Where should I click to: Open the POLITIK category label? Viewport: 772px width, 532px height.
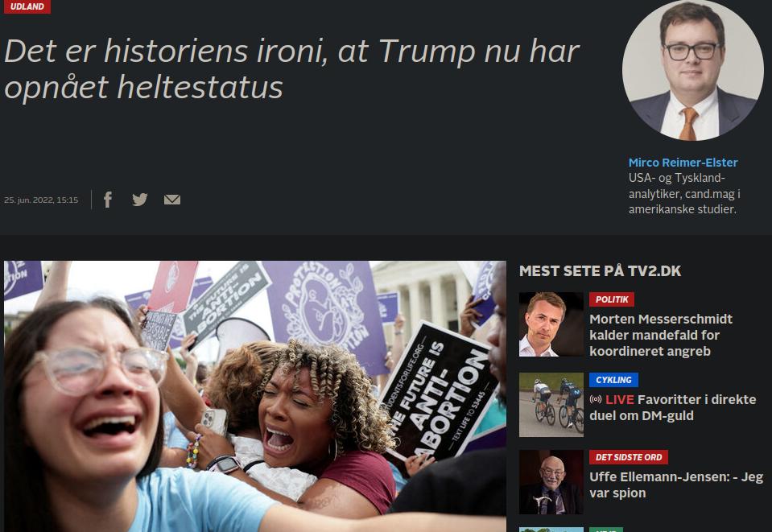(612, 299)
